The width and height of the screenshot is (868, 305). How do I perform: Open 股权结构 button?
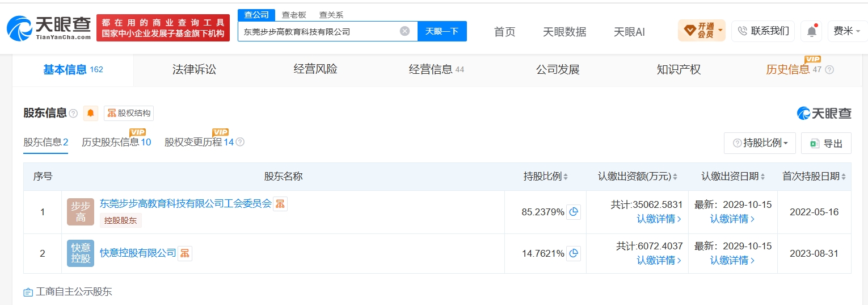129,113
